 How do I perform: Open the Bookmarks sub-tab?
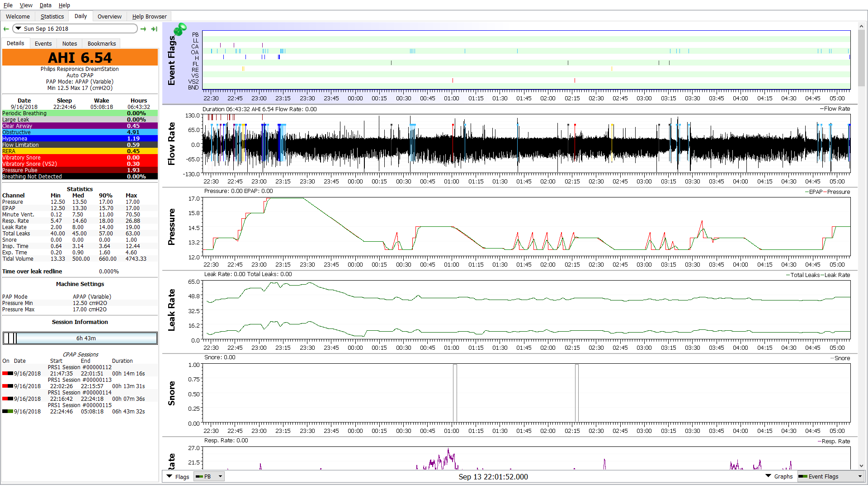(102, 43)
